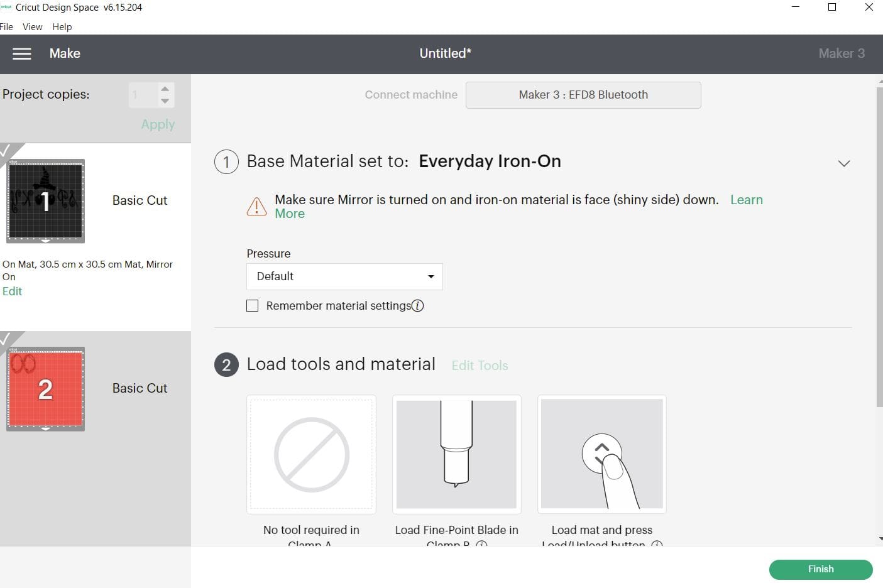
Task: Click the Load Fine-Point Blade caption text
Action: click(457, 536)
